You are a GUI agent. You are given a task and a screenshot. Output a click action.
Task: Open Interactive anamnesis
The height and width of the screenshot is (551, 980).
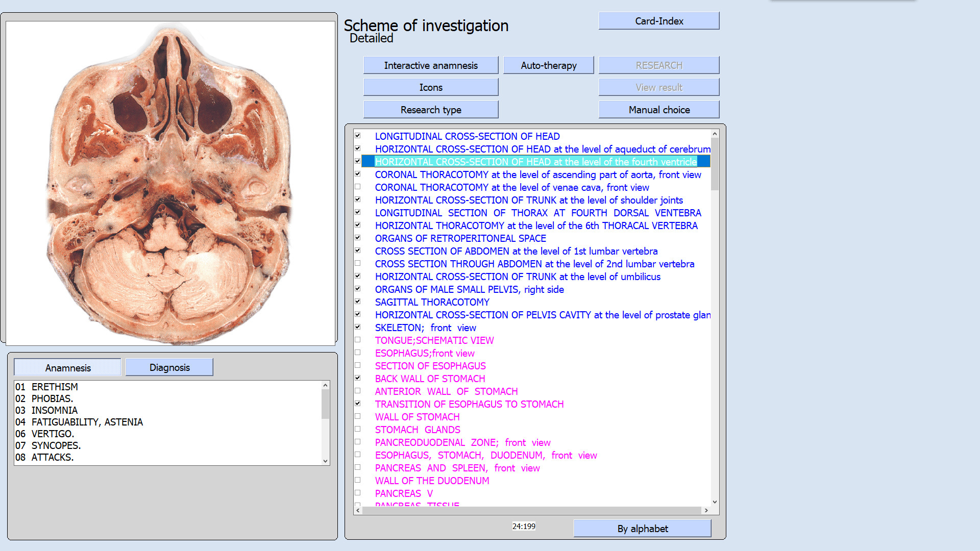point(431,65)
